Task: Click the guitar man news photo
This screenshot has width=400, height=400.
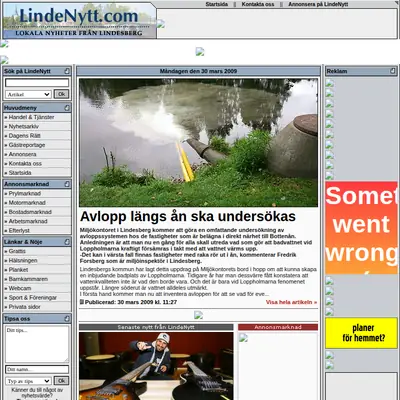Action: pyautogui.click(x=156, y=366)
